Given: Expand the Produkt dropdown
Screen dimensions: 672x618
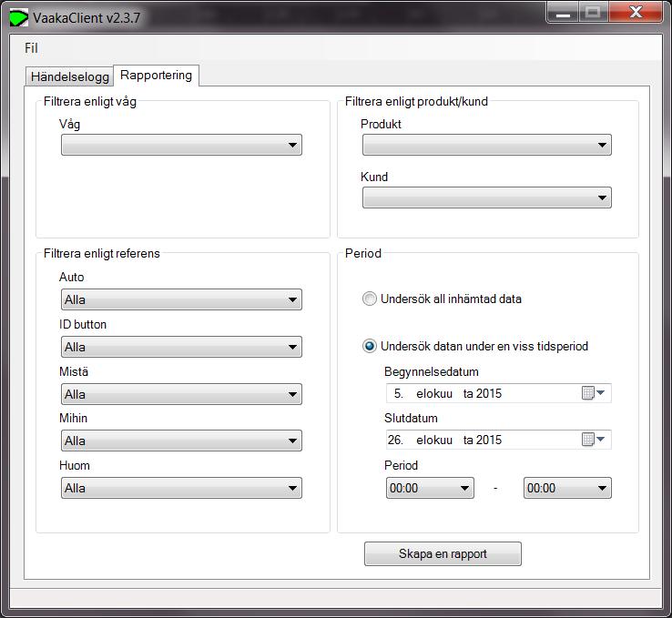Looking at the screenshot, I should tap(487, 145).
